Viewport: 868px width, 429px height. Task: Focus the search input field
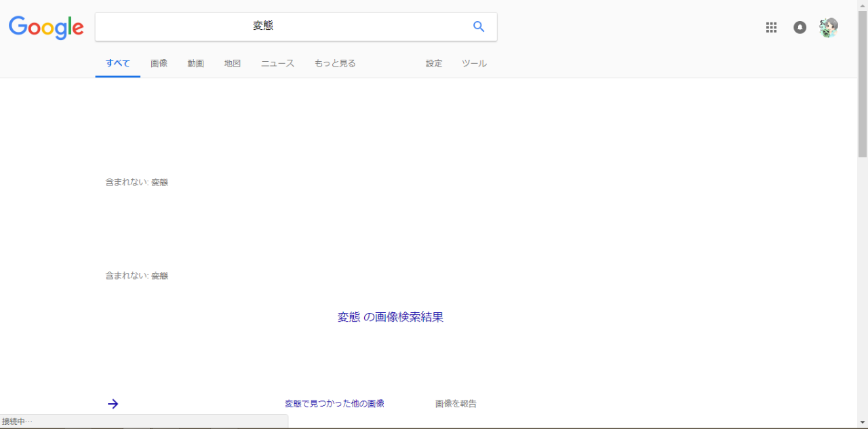[285, 26]
